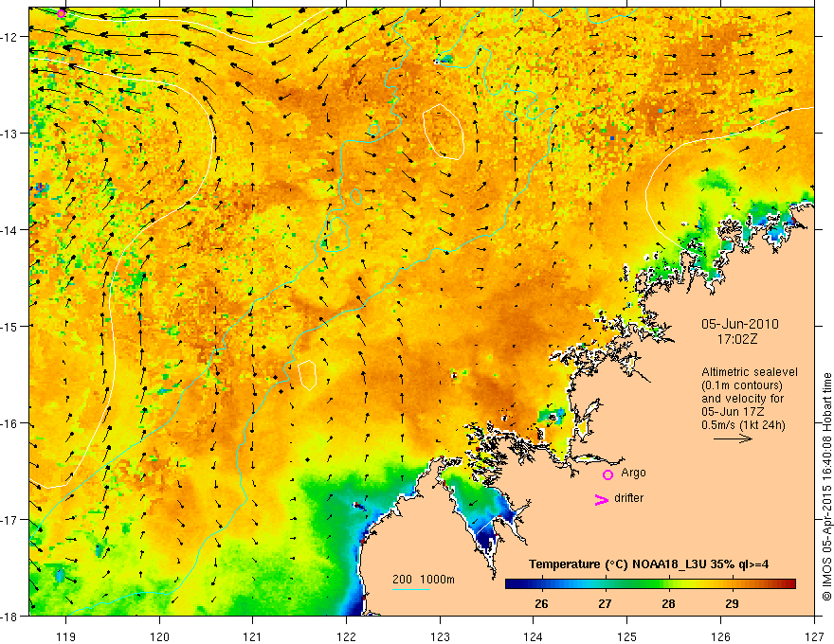
Task: Click the '-16' latitude axis label
Action: point(11,423)
